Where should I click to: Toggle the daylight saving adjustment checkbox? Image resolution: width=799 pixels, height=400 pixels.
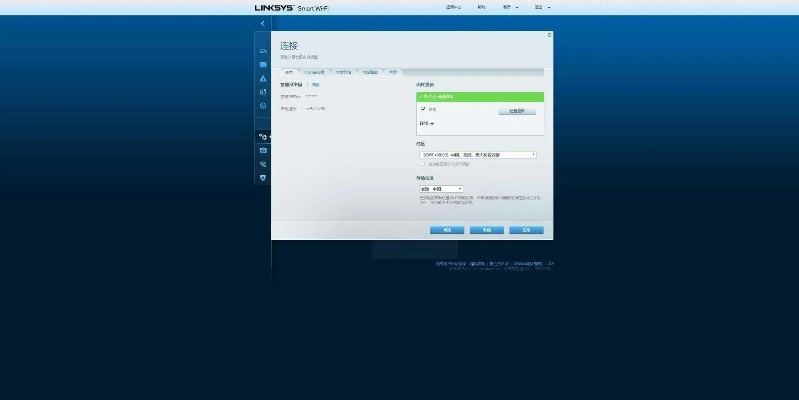(423, 164)
